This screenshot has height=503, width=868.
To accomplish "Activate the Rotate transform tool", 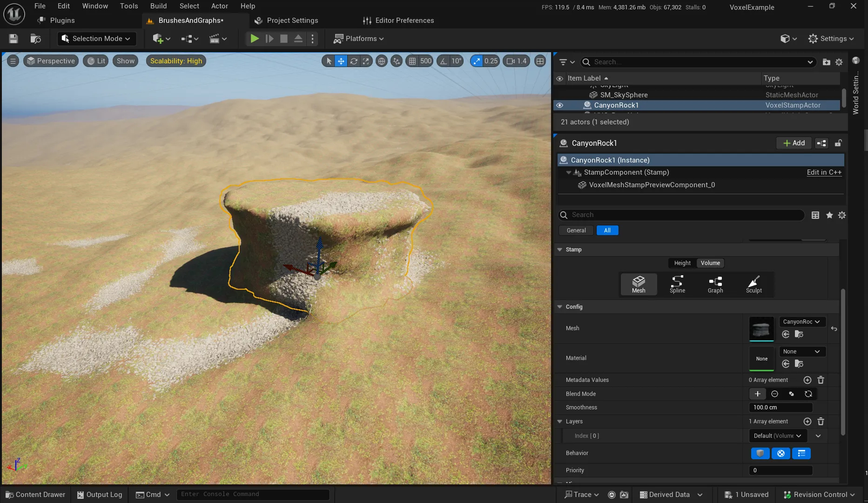I will click(354, 61).
